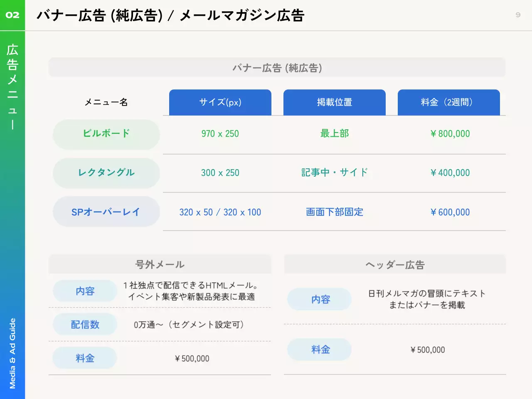Click the 配信数 label pill
Screen dimensions: 532x399
tap(85, 325)
